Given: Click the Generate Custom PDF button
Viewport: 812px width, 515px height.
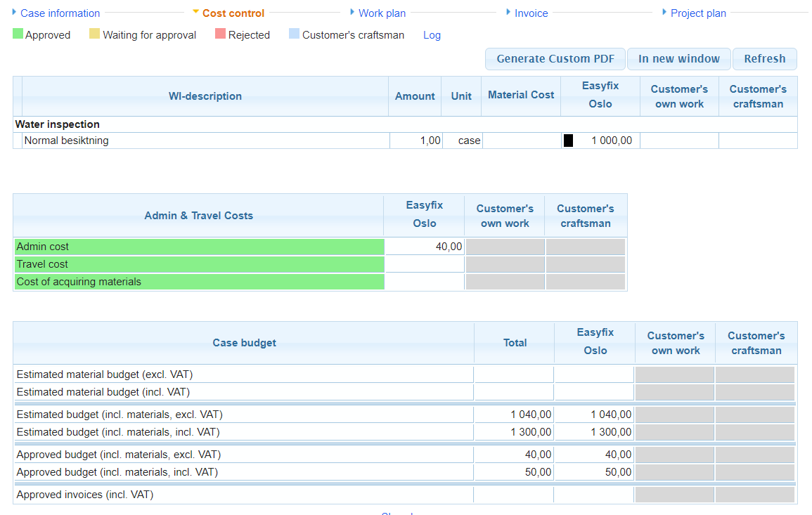Looking at the screenshot, I should click(x=555, y=59).
